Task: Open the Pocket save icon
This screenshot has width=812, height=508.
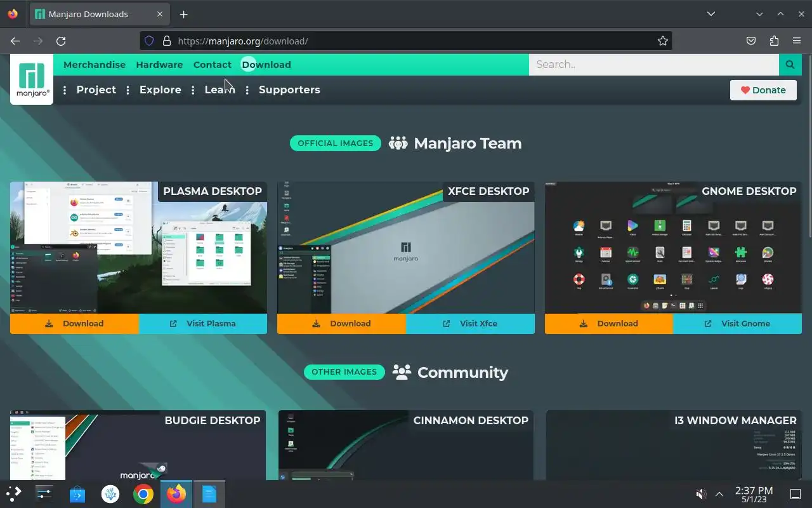Action: tap(751, 41)
